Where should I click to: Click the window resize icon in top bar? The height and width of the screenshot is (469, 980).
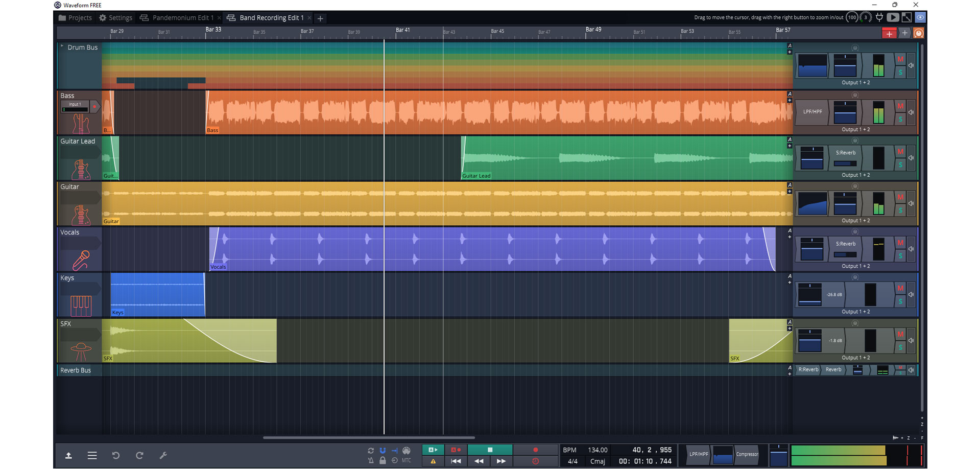click(x=906, y=17)
